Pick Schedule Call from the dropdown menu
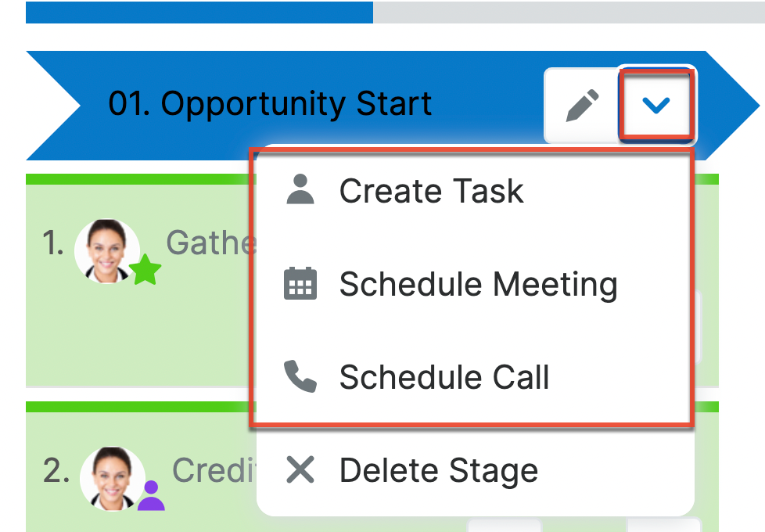 (444, 377)
